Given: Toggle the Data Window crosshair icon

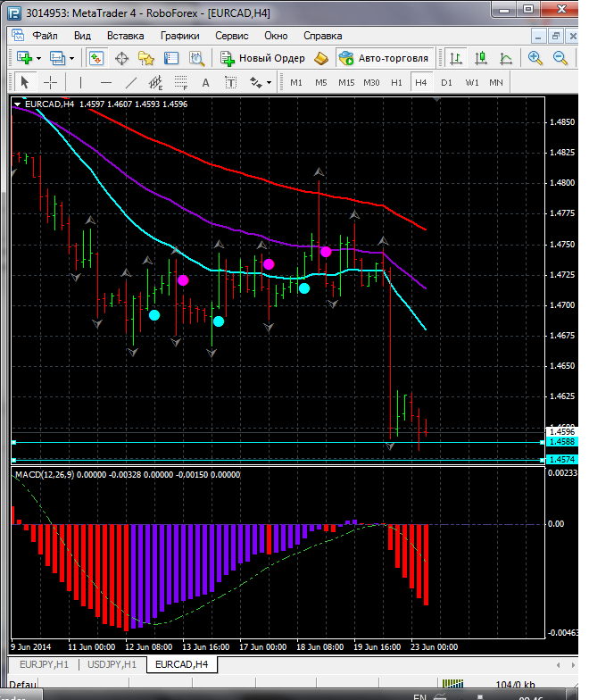Looking at the screenshot, I should pyautogui.click(x=121, y=59).
